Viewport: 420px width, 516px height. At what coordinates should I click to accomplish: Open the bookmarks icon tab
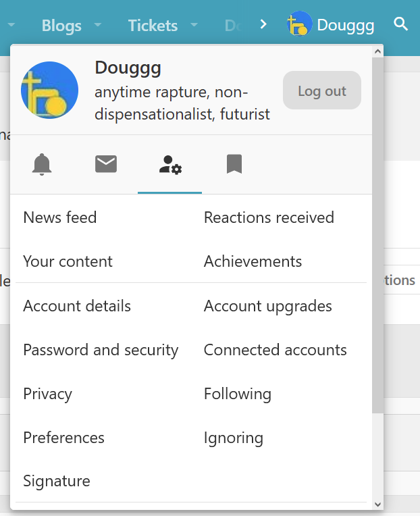[x=234, y=164]
